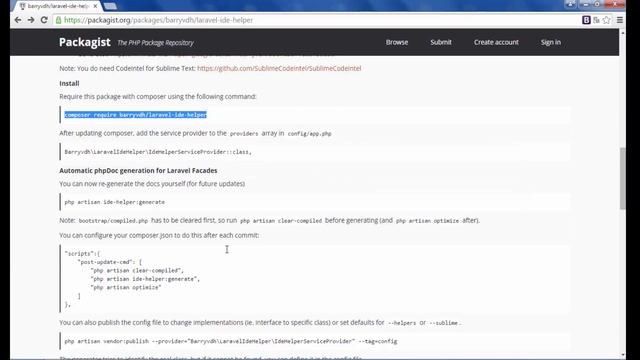Click the '"scripts":{' line in JSON block

click(x=82, y=253)
